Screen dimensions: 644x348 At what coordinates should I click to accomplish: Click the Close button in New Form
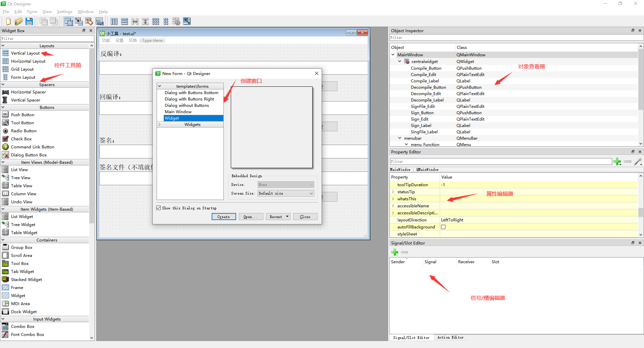click(x=305, y=217)
